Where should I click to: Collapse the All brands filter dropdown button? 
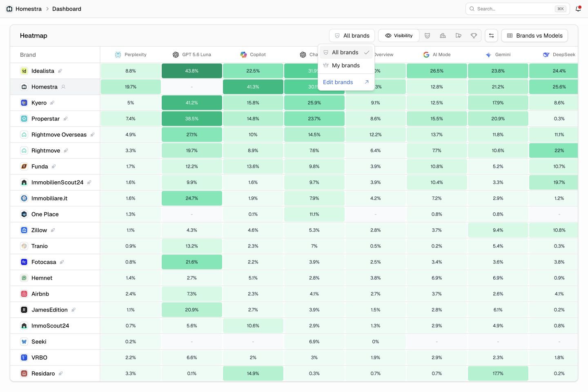[x=352, y=36]
